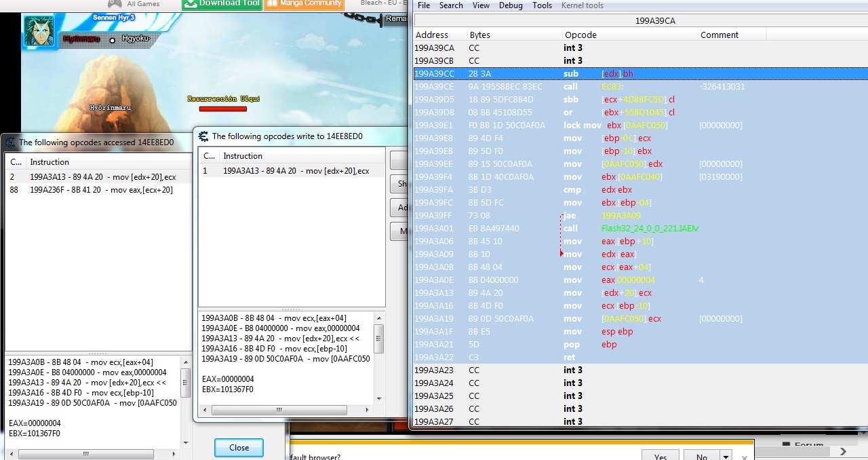Click the Close button

[x=239, y=448]
